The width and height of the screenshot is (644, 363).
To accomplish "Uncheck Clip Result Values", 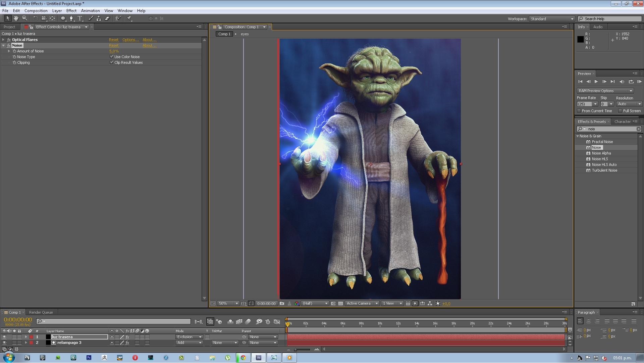I will (112, 62).
